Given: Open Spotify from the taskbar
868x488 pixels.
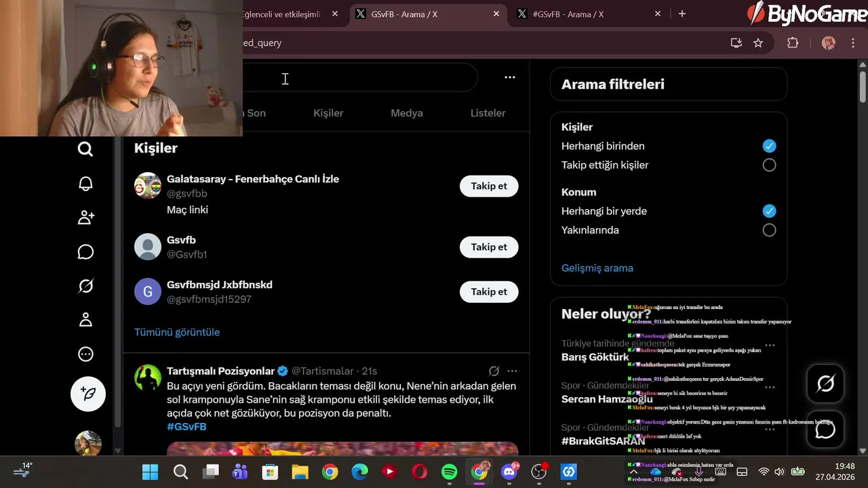Looking at the screenshot, I should 450,472.
